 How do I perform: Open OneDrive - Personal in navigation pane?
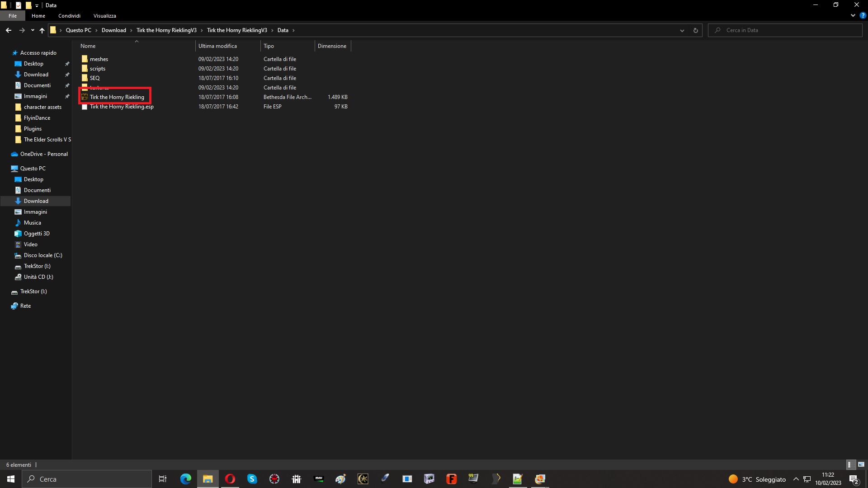pos(44,154)
